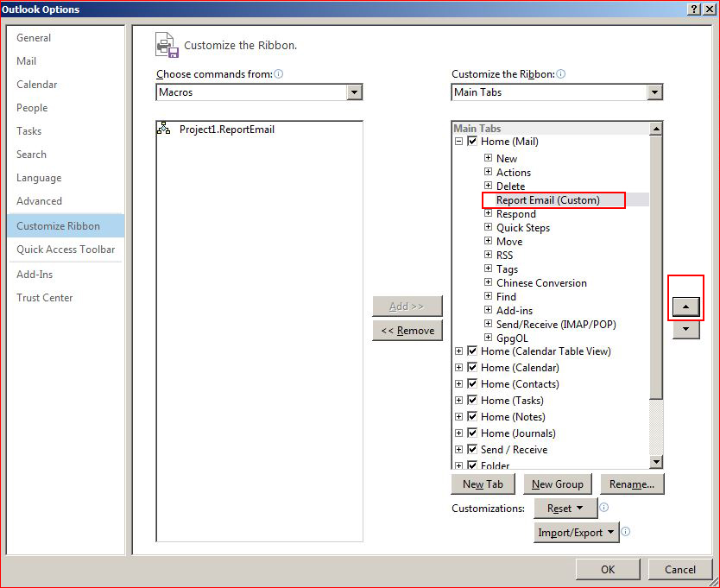Screen dimensions: 720x588
Task: Collapse the Home (Mail) tree node
Action: [x=458, y=142]
